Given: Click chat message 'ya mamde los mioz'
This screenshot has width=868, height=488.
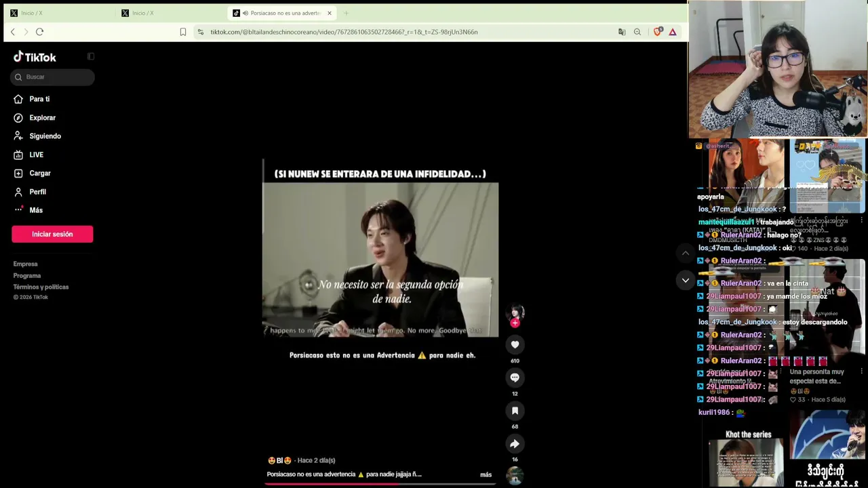Looking at the screenshot, I should click(x=797, y=296).
